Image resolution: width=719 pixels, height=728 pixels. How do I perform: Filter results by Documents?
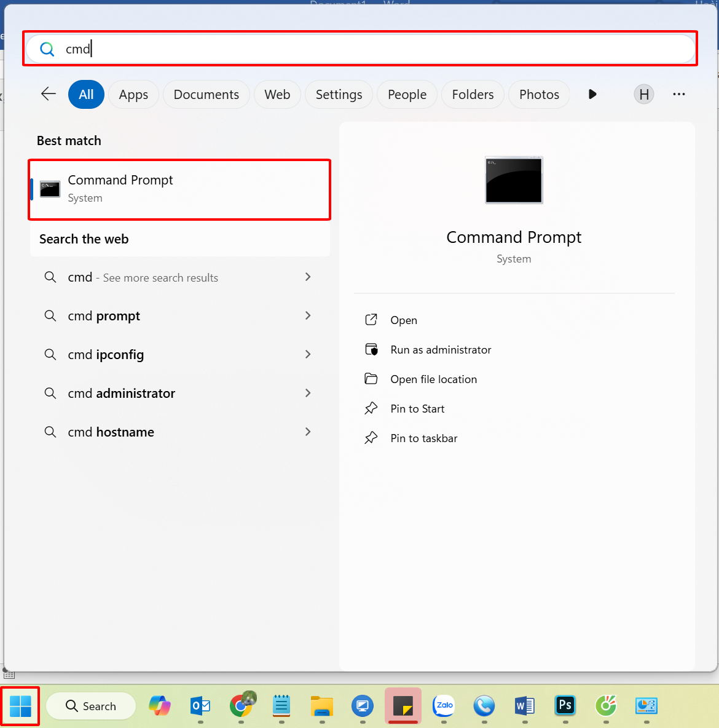[x=206, y=95]
